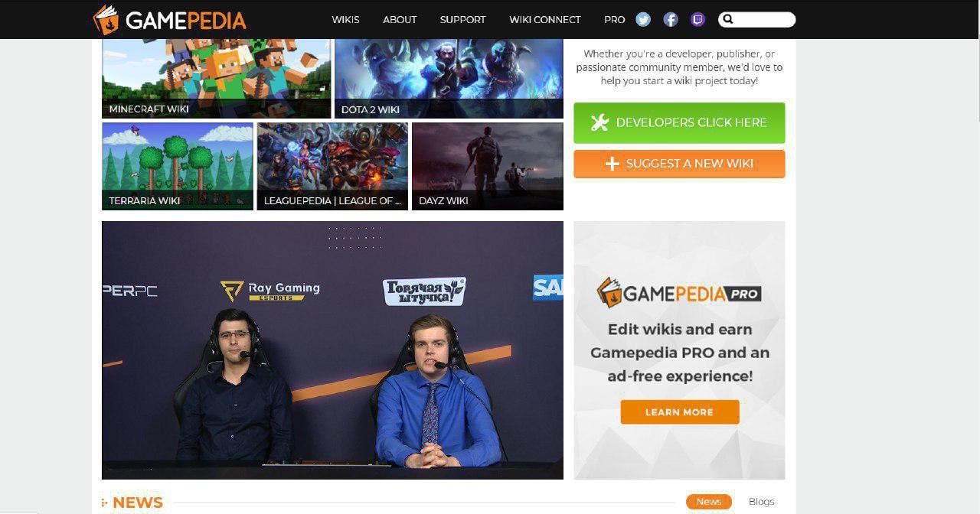Click the magnifier icon in search box

click(x=728, y=19)
